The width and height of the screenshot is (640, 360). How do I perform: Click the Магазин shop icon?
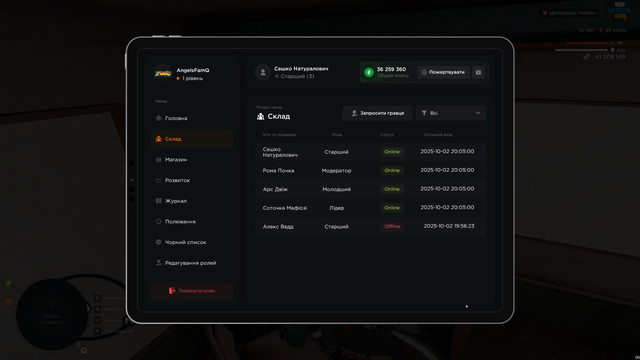point(158,159)
